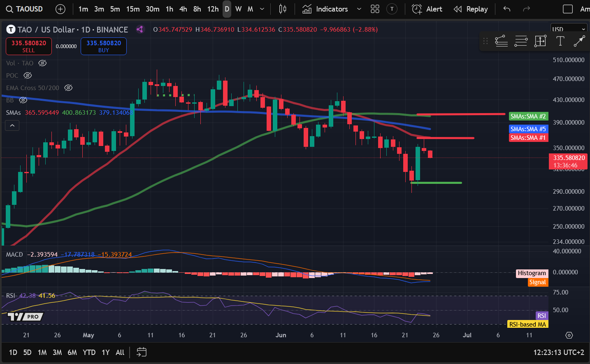
Task: Set date range to 3M
Action: pyautogui.click(x=57, y=352)
